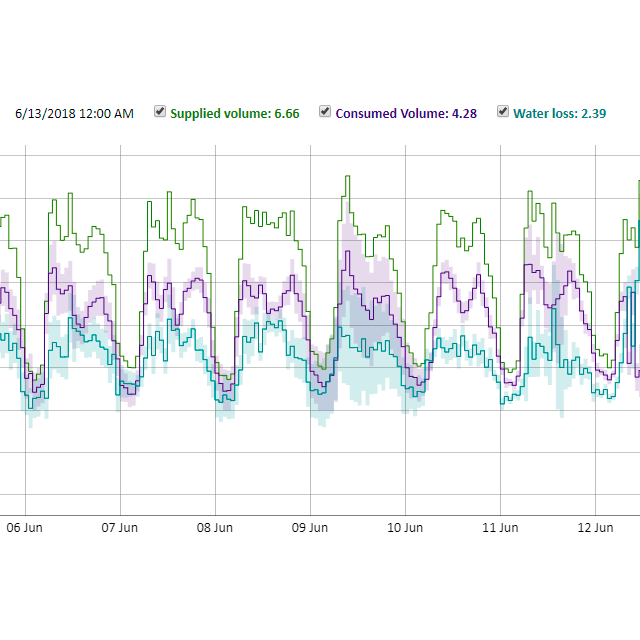Select the 11 Jun date label
This screenshot has width=640, height=640.
point(500,527)
